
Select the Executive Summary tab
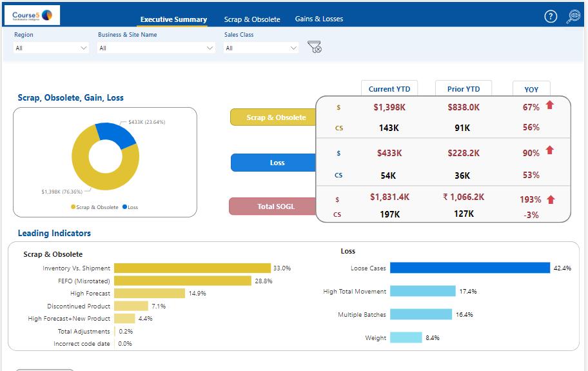pos(173,19)
